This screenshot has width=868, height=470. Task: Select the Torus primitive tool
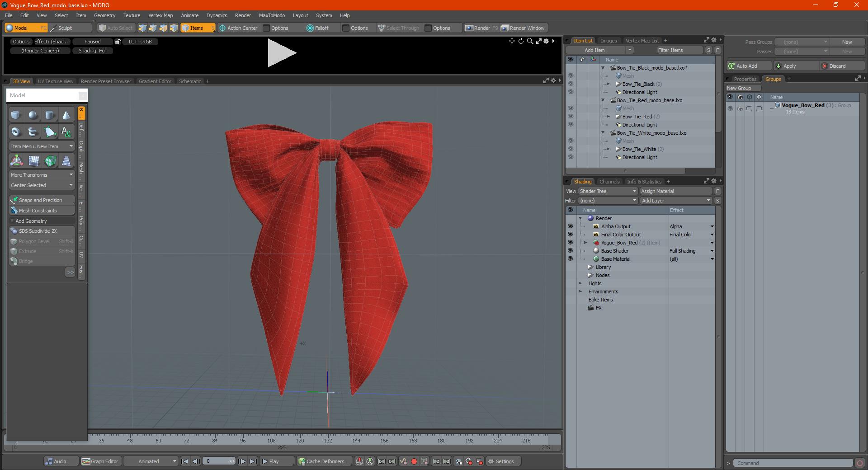click(x=16, y=132)
